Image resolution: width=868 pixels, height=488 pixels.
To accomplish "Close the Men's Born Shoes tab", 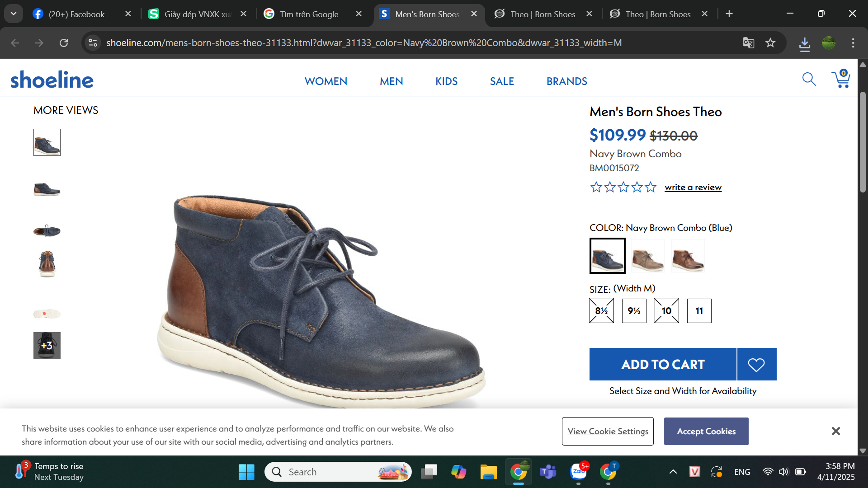I will pyautogui.click(x=474, y=14).
